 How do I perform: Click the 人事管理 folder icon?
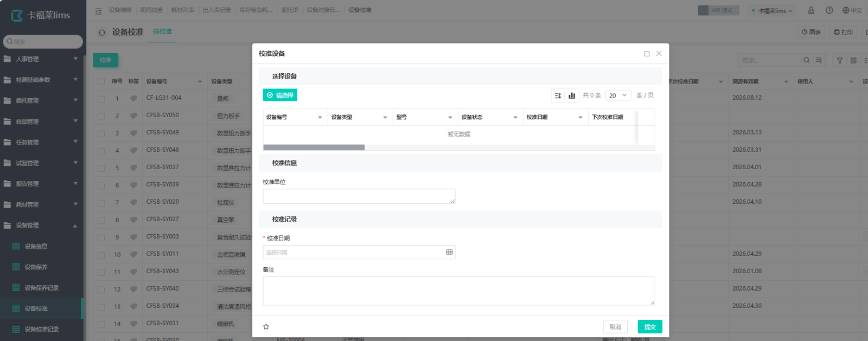coord(8,59)
